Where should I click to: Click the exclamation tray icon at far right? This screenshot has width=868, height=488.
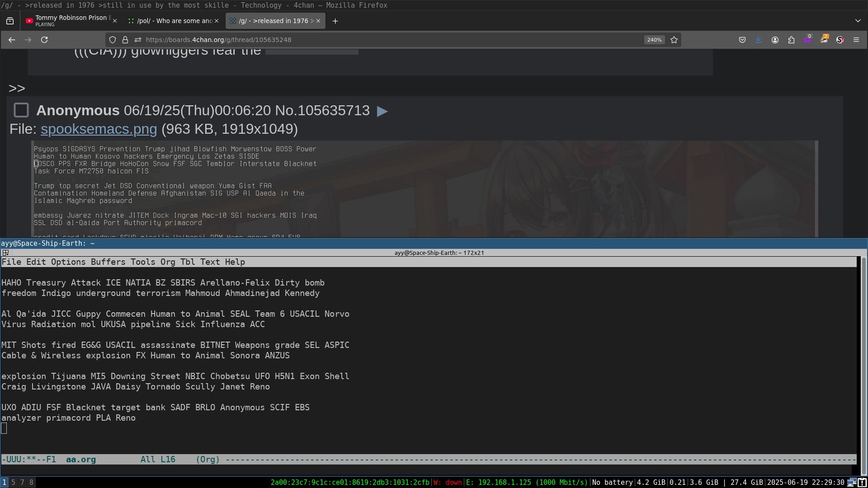[862, 482]
